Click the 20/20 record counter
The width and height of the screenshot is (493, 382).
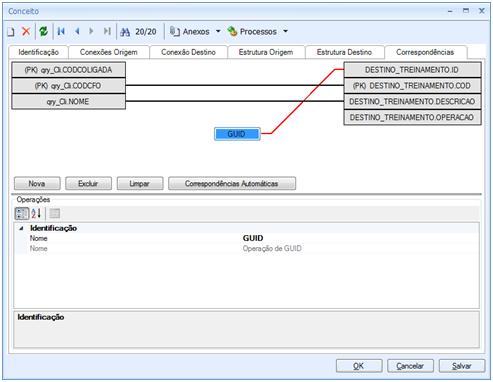click(146, 32)
